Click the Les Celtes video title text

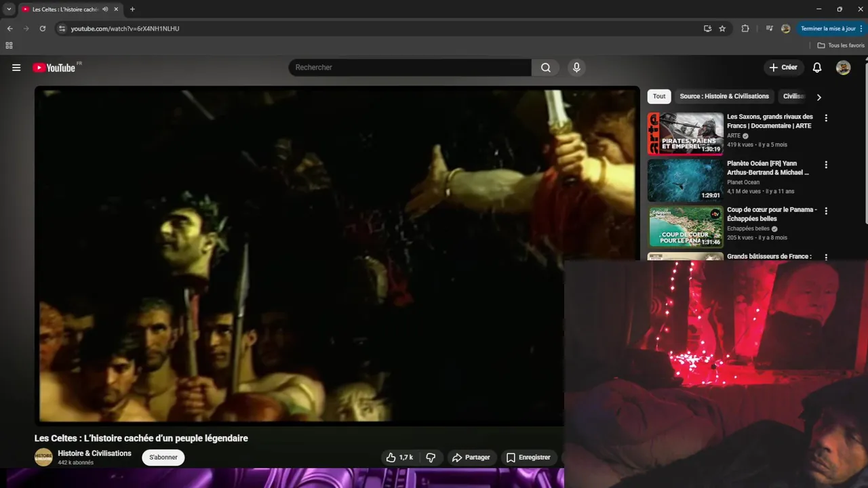[x=141, y=439]
